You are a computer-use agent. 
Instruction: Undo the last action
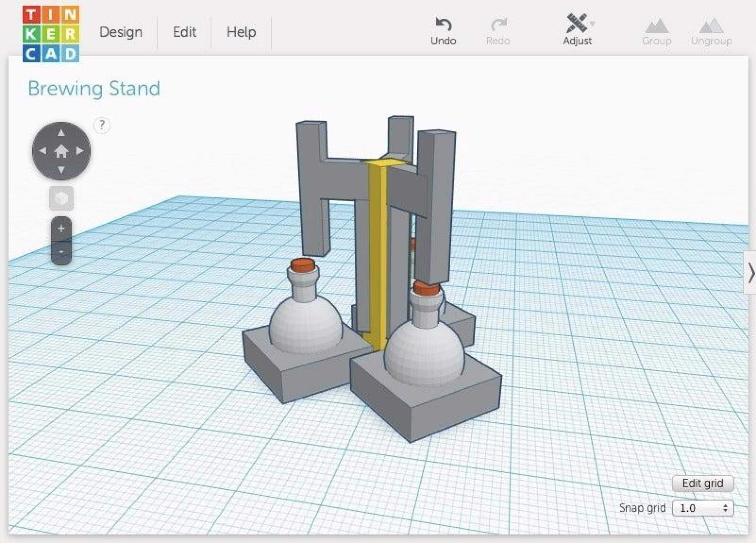pos(443,31)
